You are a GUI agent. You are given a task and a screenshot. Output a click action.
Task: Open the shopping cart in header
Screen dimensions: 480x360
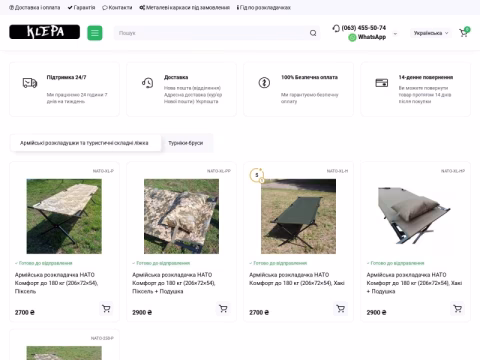point(464,33)
